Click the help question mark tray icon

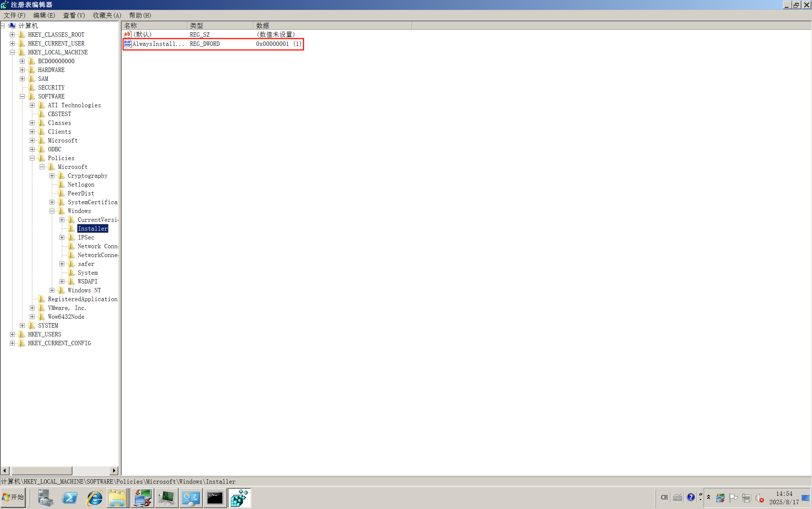pos(691,497)
